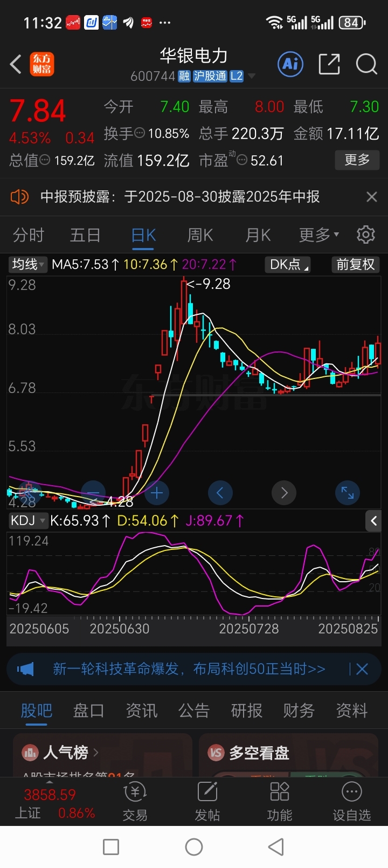This screenshot has height=868, width=388.
Task: Zoom out chart with minus button
Action: [93, 493]
